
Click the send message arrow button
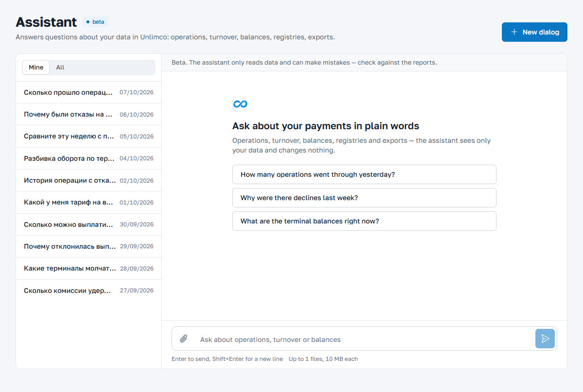point(545,339)
